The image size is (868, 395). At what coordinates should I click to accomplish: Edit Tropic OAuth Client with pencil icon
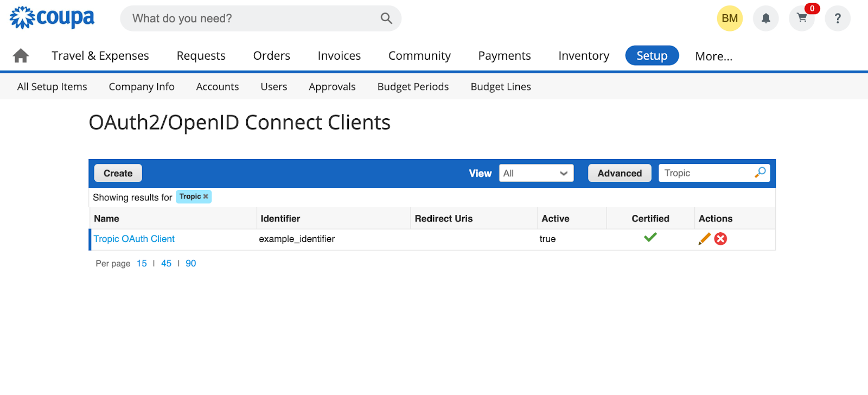pyautogui.click(x=704, y=239)
